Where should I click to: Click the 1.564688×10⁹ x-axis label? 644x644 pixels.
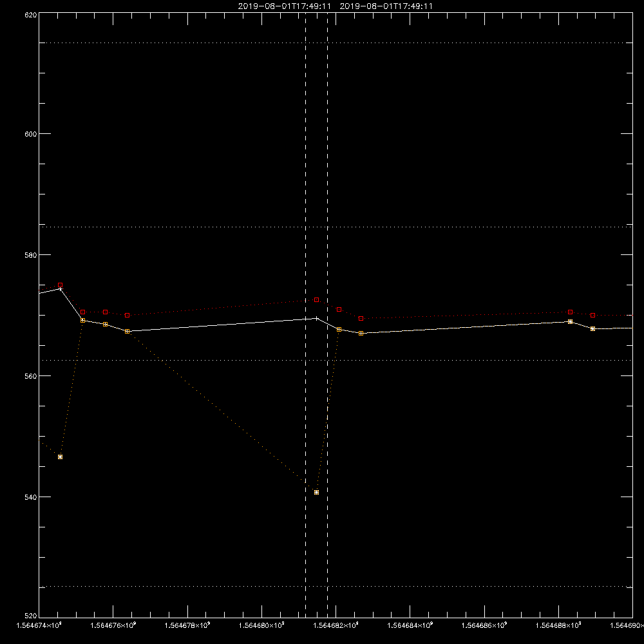[x=558, y=625]
